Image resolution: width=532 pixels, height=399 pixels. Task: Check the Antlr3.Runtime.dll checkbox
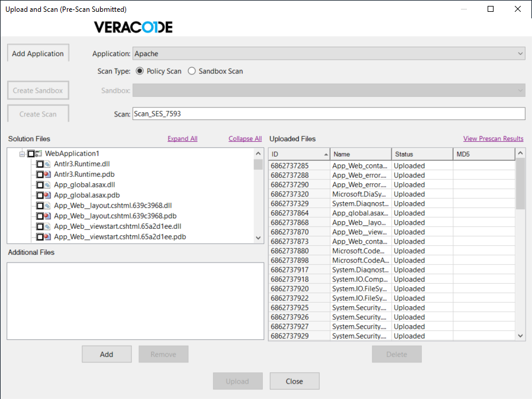(40, 164)
